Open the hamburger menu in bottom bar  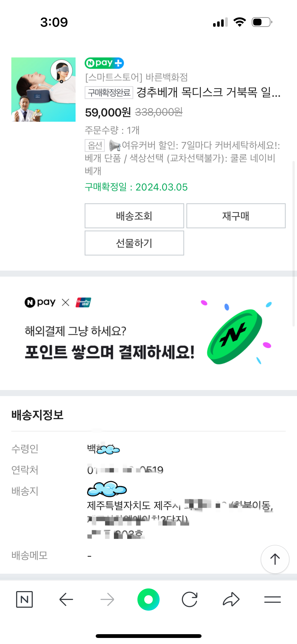[273, 599]
